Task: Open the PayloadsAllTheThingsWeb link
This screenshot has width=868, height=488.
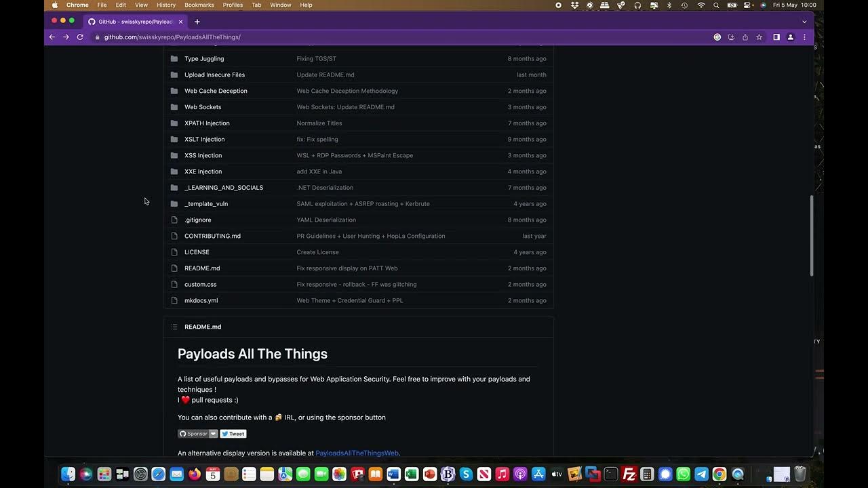Action: pos(357,453)
